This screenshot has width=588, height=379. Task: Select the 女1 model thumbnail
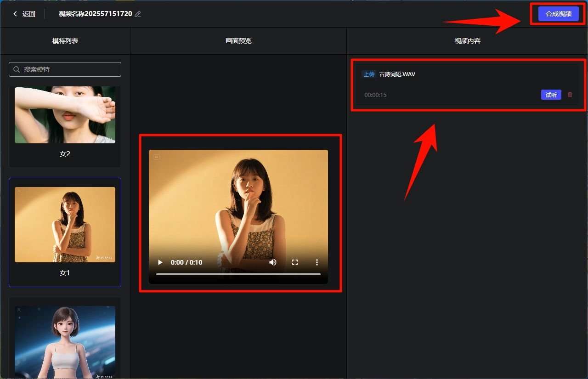[x=65, y=225]
